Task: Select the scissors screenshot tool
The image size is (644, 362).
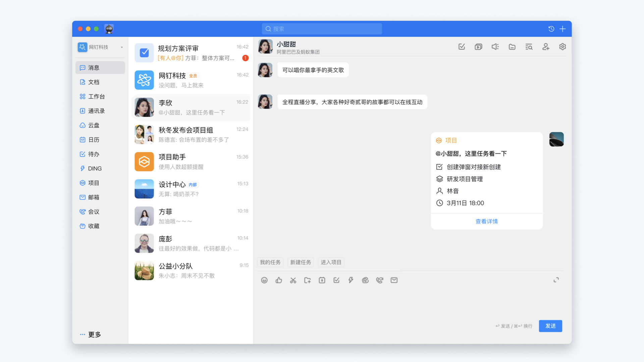Action: click(293, 280)
